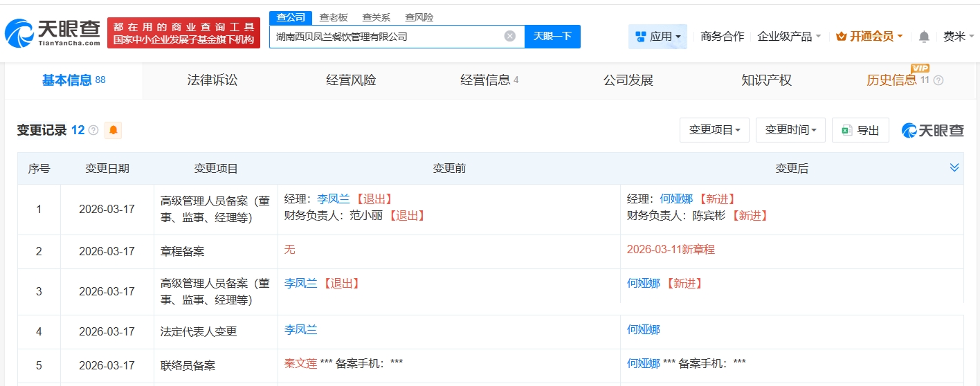The height and width of the screenshot is (386, 980).
Task: Switch to the 法律诉讼 tab
Action: (x=212, y=80)
